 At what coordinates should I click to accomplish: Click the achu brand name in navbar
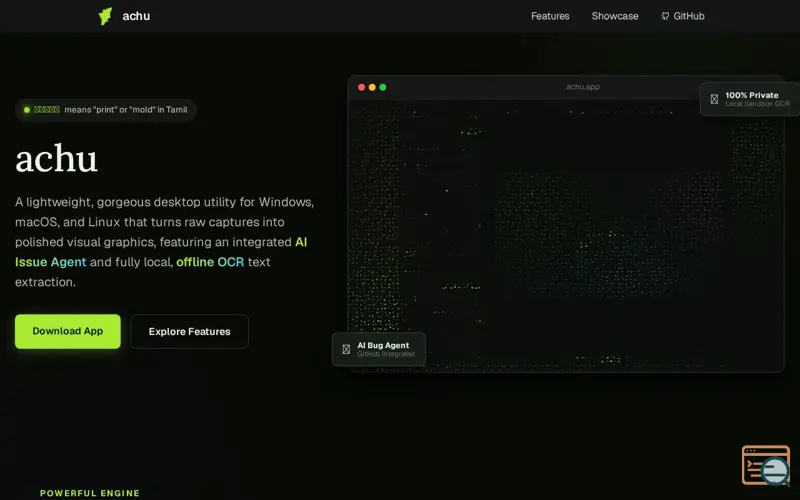coord(136,16)
